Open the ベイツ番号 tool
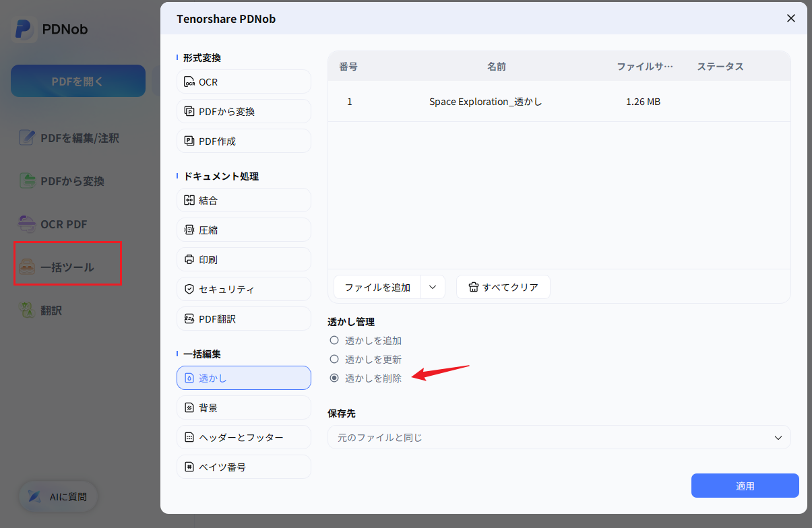Screen dimensions: 812x528 click(244, 467)
